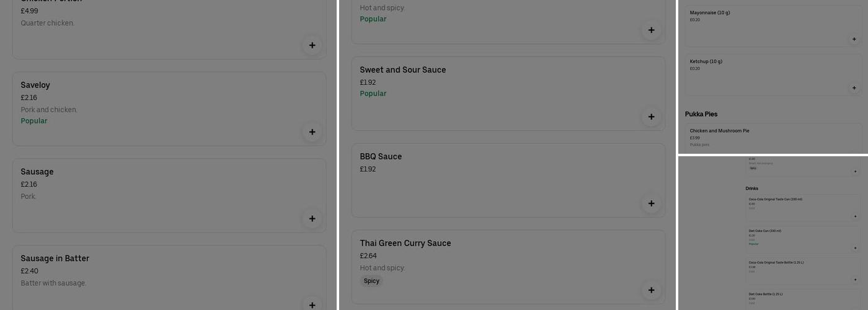Add Coca-Cola Original Taste Bottle to order

click(x=856, y=280)
